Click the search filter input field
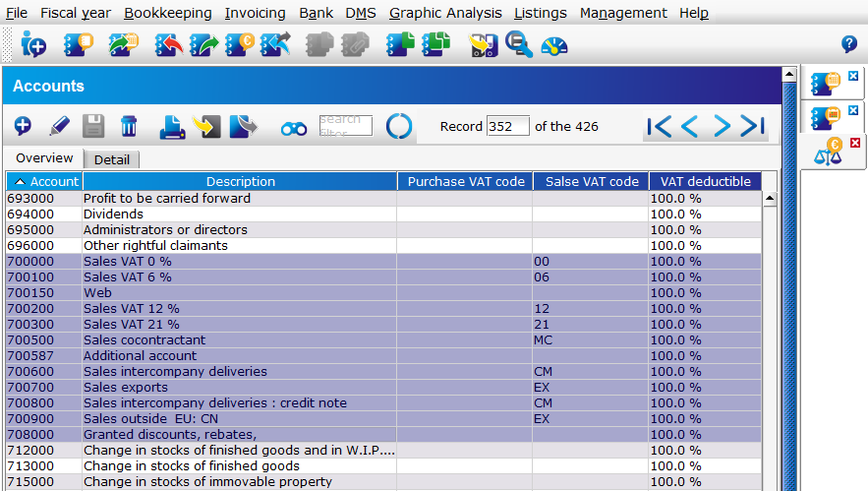 click(345, 126)
